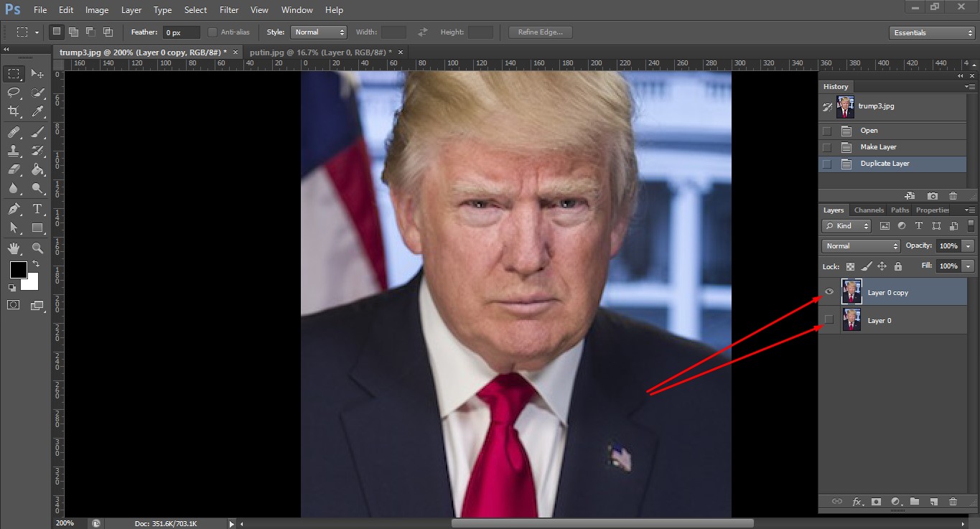Select the Eyedropper tool
Screen dimensions: 980x529
point(37,111)
